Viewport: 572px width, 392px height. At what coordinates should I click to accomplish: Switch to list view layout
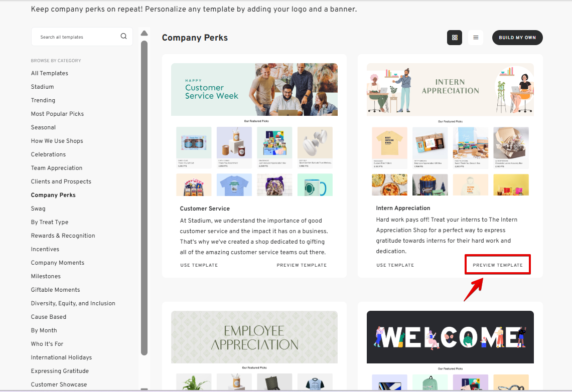pyautogui.click(x=476, y=38)
